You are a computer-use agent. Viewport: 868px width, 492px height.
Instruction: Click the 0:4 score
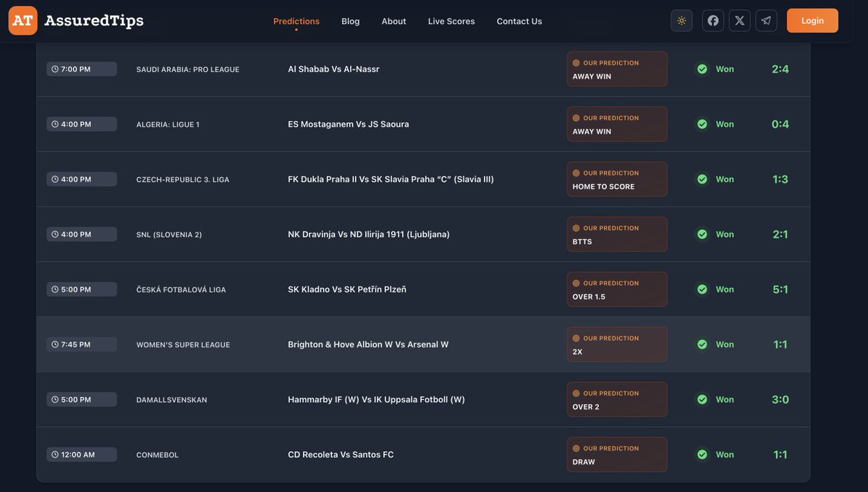[x=780, y=124]
